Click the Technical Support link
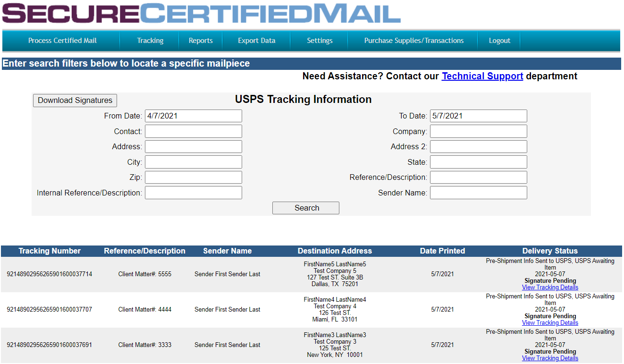 pyautogui.click(x=482, y=76)
